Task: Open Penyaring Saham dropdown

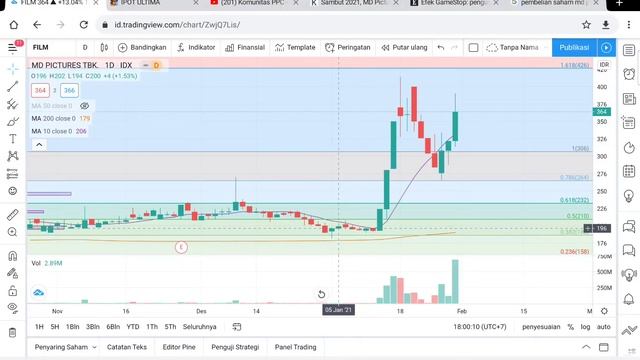Action: [x=65, y=347]
